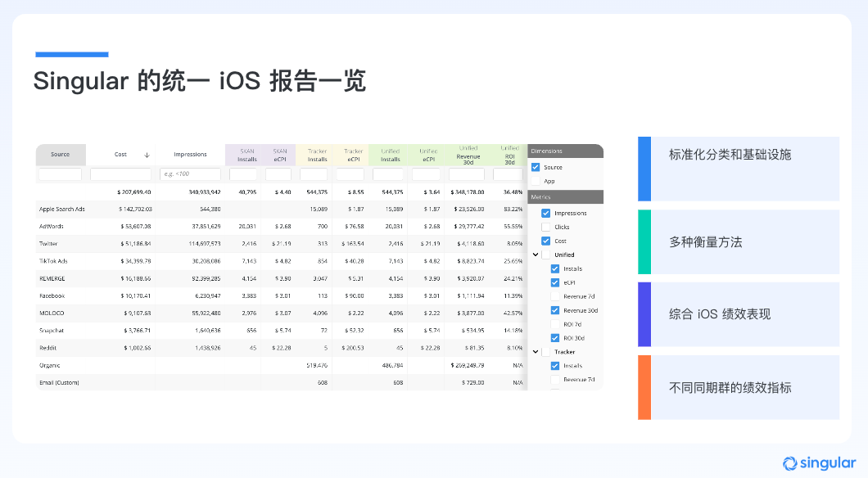Click the Singular logo in the corner
Image resolution: width=868 pixels, height=478 pixels.
pyautogui.click(x=819, y=463)
